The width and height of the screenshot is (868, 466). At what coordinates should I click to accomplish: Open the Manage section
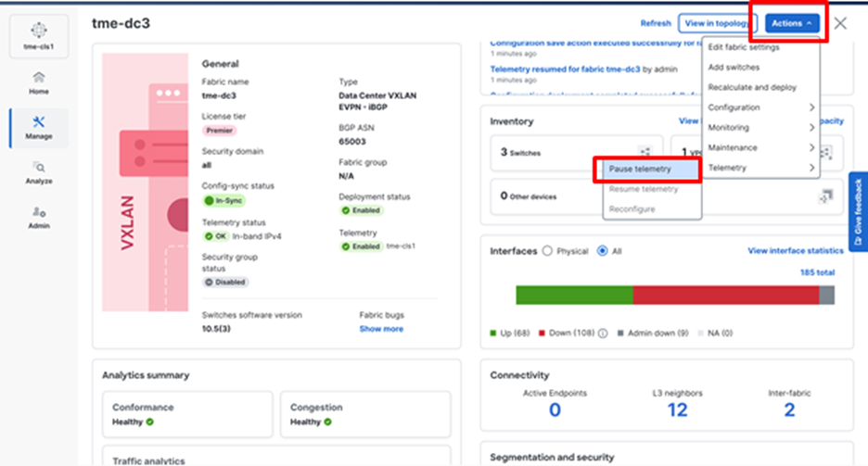click(x=39, y=128)
